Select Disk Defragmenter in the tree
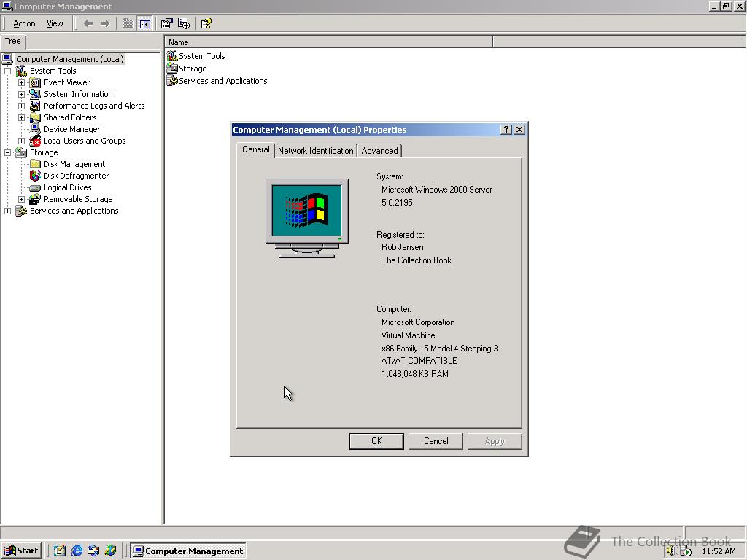 point(76,176)
